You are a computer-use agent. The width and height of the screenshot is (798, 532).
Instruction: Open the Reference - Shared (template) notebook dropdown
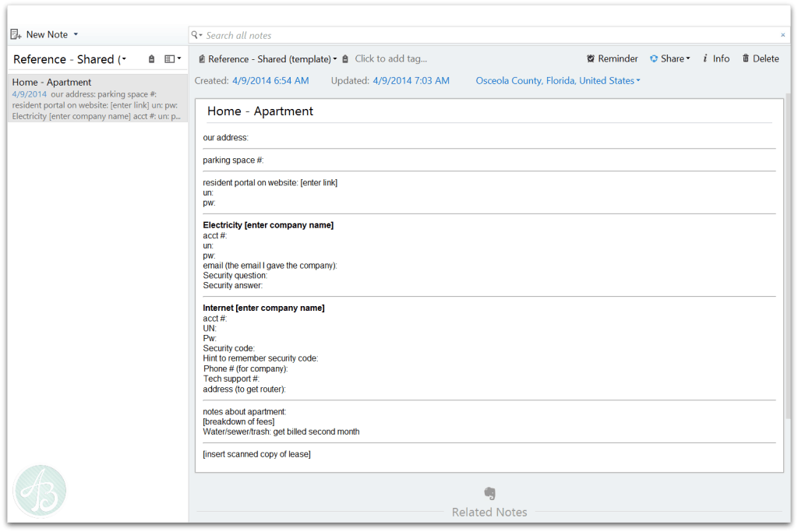(x=335, y=59)
